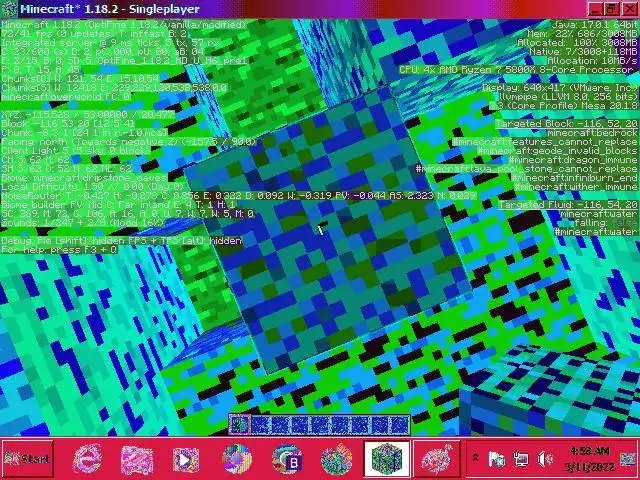Click the '#minecraft:features_cannot_replace' tag
The width and height of the screenshot is (640, 480).
coord(545,142)
